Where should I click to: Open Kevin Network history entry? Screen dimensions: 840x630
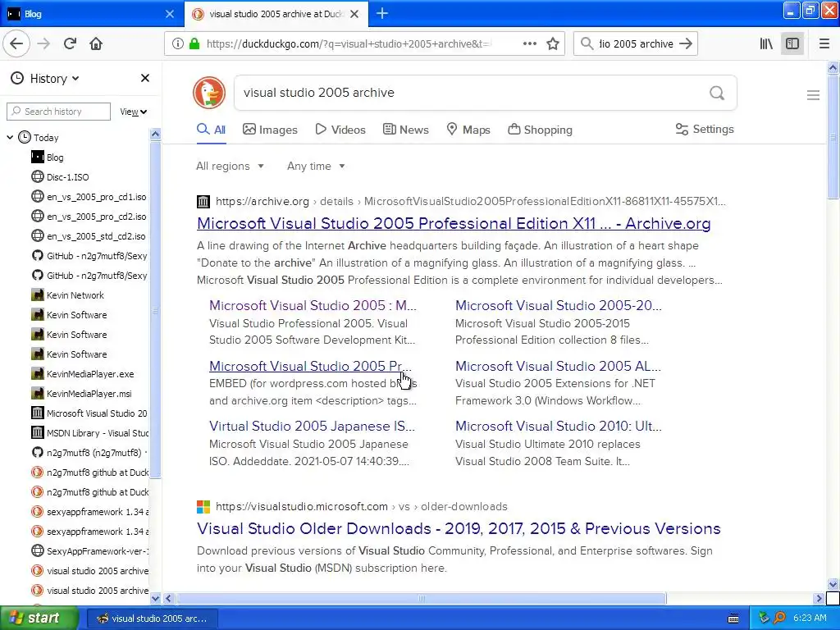67,295
